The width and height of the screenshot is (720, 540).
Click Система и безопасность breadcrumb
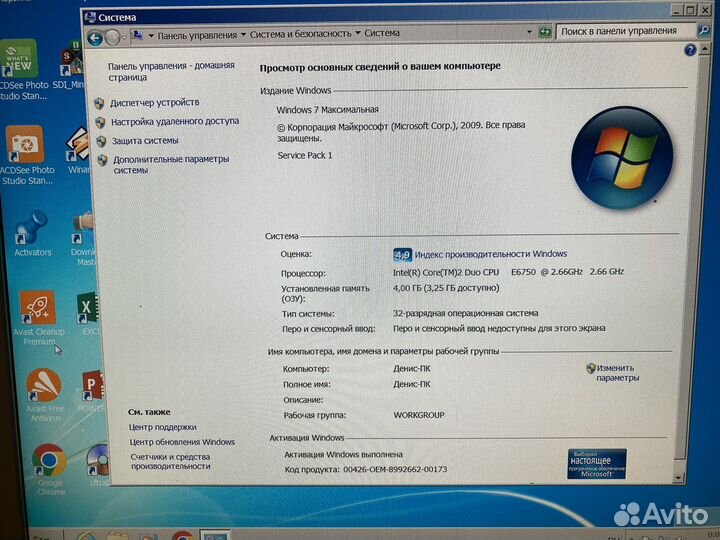(x=300, y=34)
